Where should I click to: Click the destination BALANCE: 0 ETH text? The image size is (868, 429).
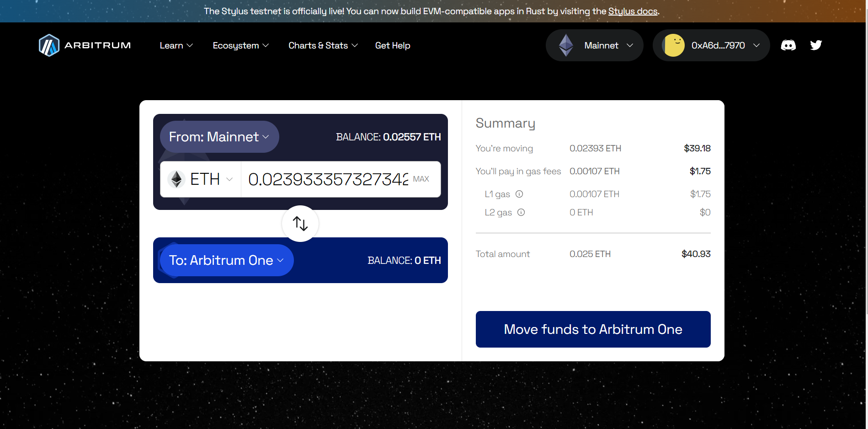point(404,260)
